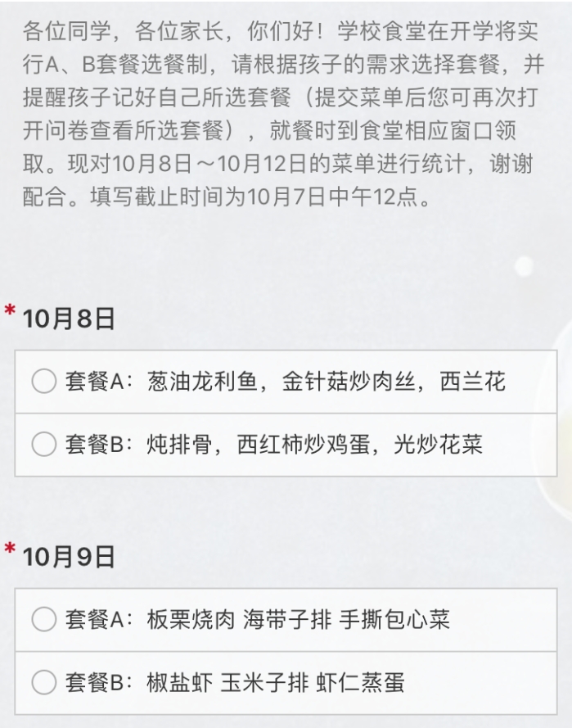Image resolution: width=572 pixels, height=728 pixels.
Task: Choose 套餐A radio button under 10月9日
Action: tap(44, 619)
